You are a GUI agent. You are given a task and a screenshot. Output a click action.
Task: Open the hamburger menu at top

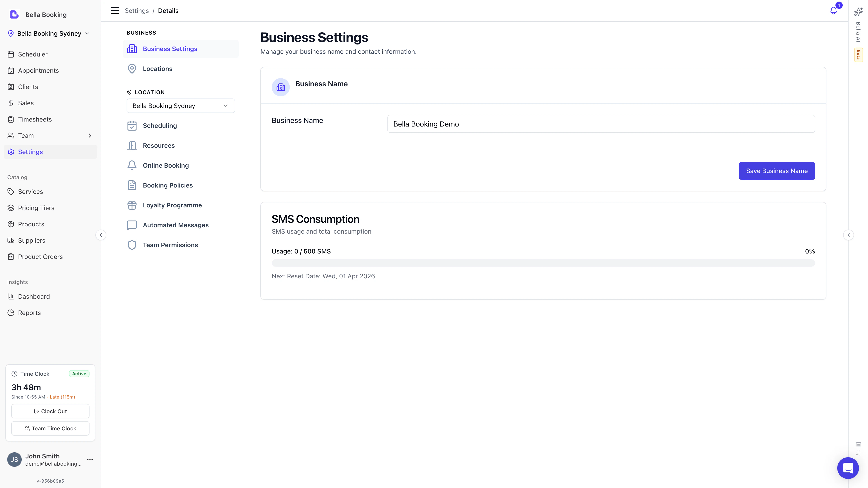tap(115, 10)
